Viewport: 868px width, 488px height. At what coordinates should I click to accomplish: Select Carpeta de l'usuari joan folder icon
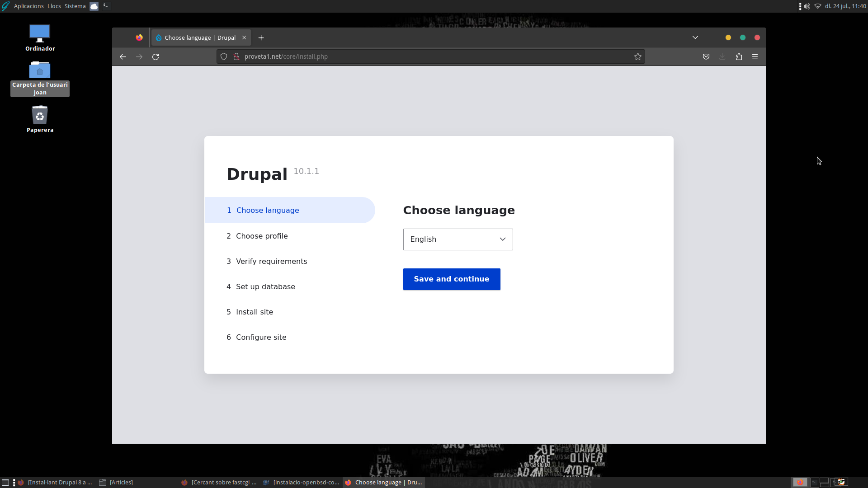(40, 79)
